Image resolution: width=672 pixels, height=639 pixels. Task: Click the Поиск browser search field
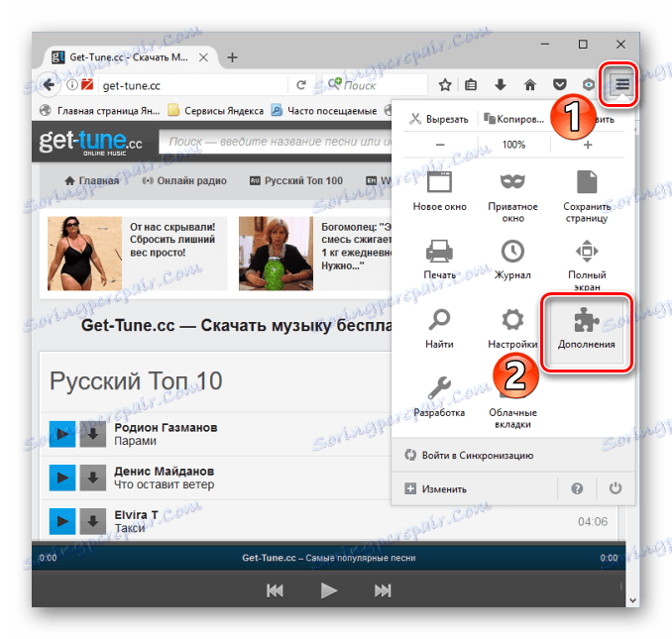tap(375, 85)
